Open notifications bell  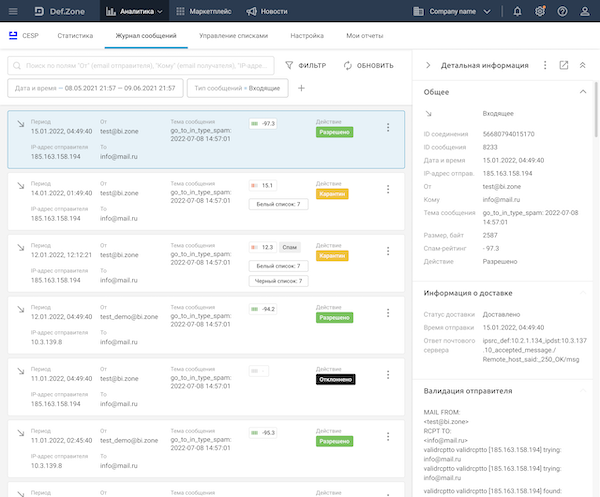coord(517,11)
